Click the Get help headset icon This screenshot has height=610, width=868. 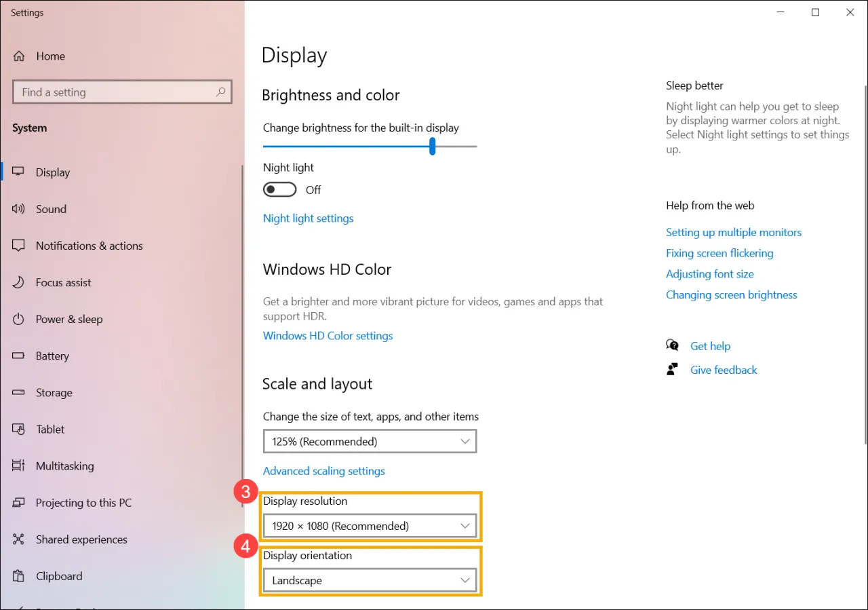[x=673, y=345]
